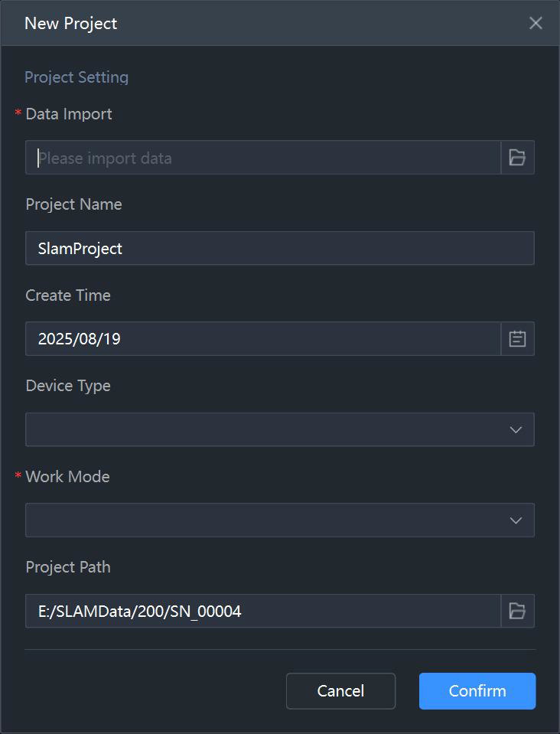Click the Project Path label
Screen dimensions: 560x734
point(68,567)
